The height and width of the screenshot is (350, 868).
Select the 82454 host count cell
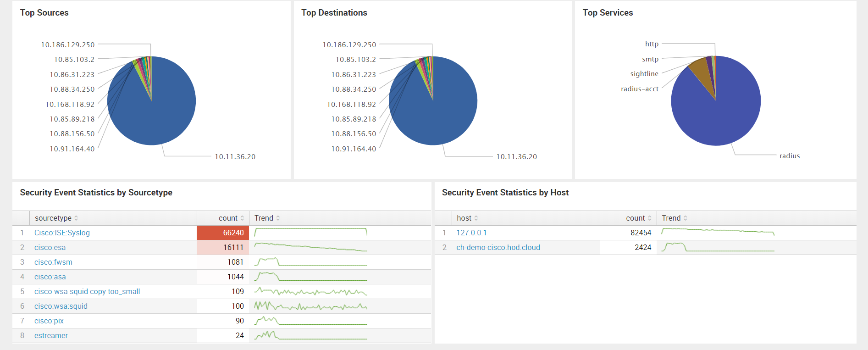628,233
